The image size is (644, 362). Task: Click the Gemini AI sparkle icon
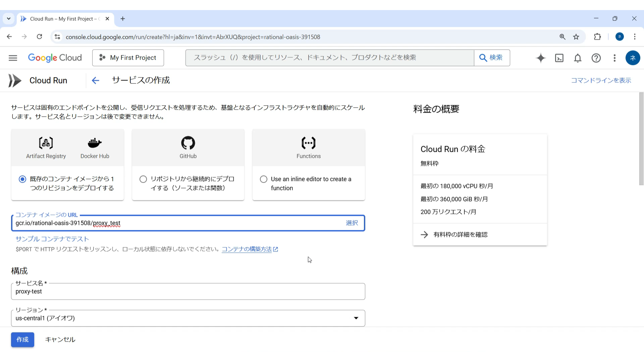[x=541, y=58]
